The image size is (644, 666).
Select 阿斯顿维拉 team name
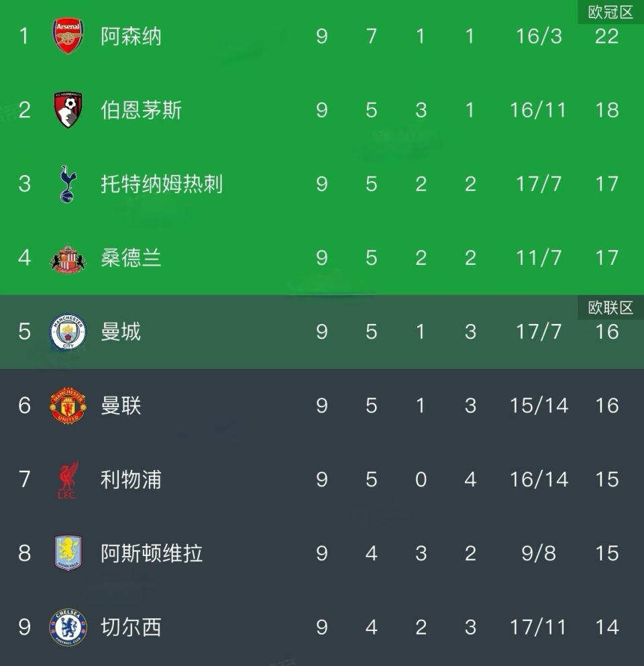(152, 553)
